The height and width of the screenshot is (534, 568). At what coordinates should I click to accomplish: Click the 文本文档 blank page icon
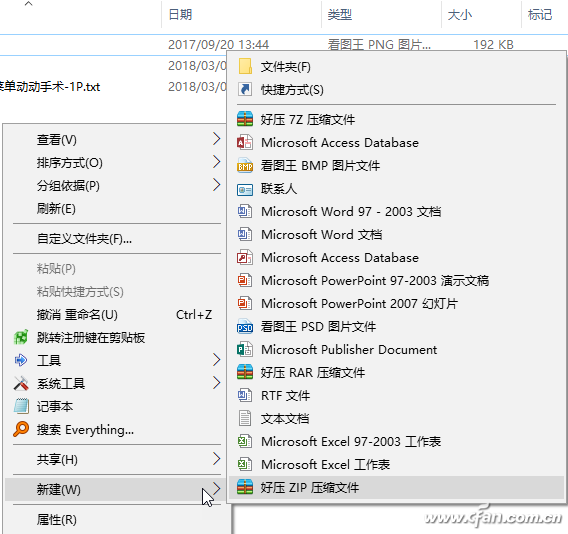coord(245,418)
